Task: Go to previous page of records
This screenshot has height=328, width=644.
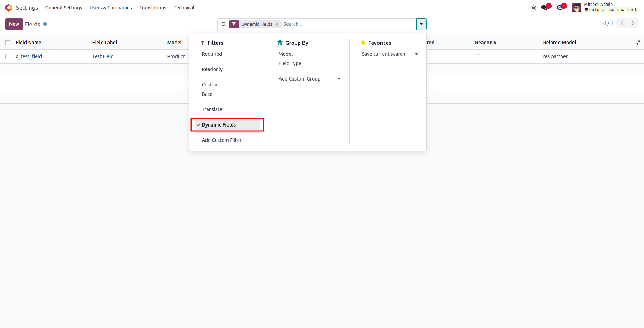Action: pos(622,23)
